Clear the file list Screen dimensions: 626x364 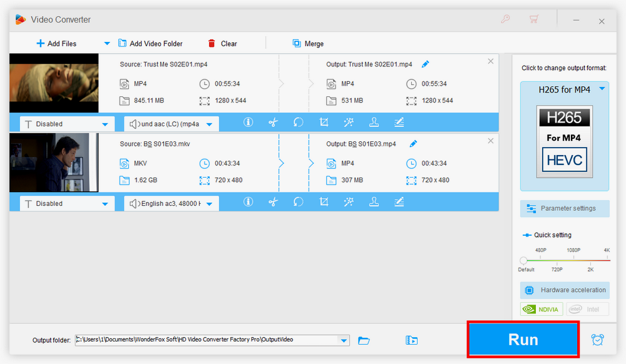(222, 43)
